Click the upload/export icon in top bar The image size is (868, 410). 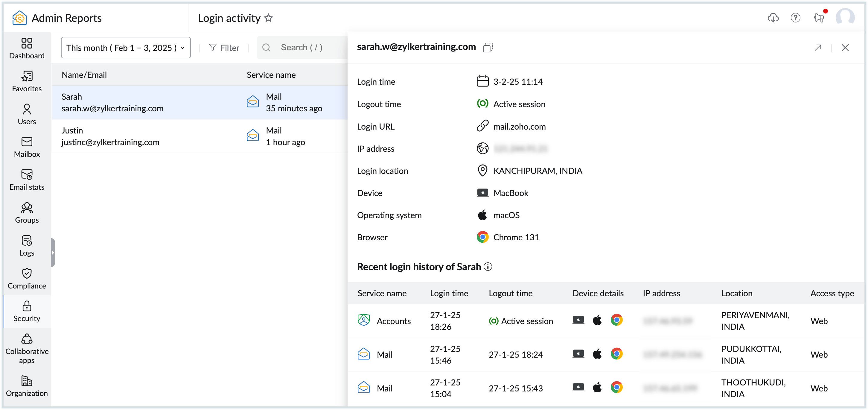(x=772, y=18)
